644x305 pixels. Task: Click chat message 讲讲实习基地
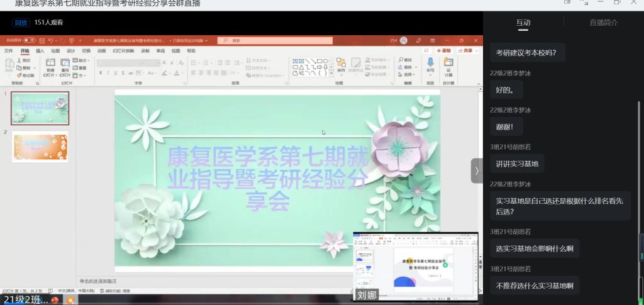[x=517, y=164]
